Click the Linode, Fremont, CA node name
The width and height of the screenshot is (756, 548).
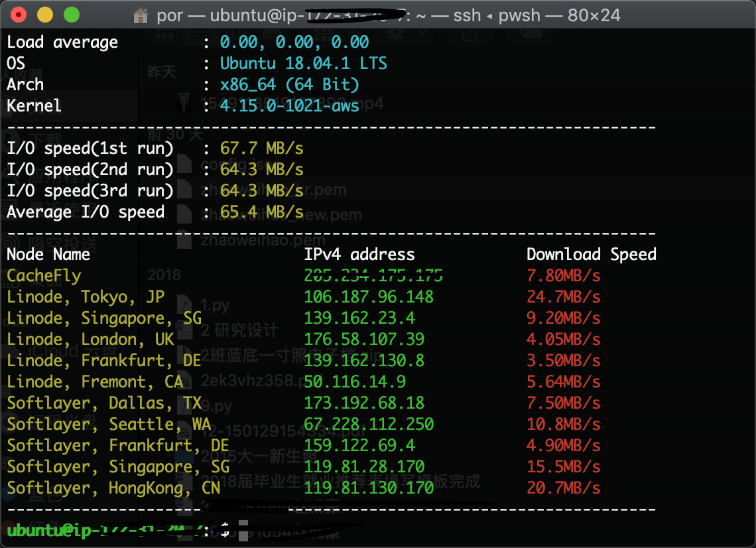click(95, 382)
